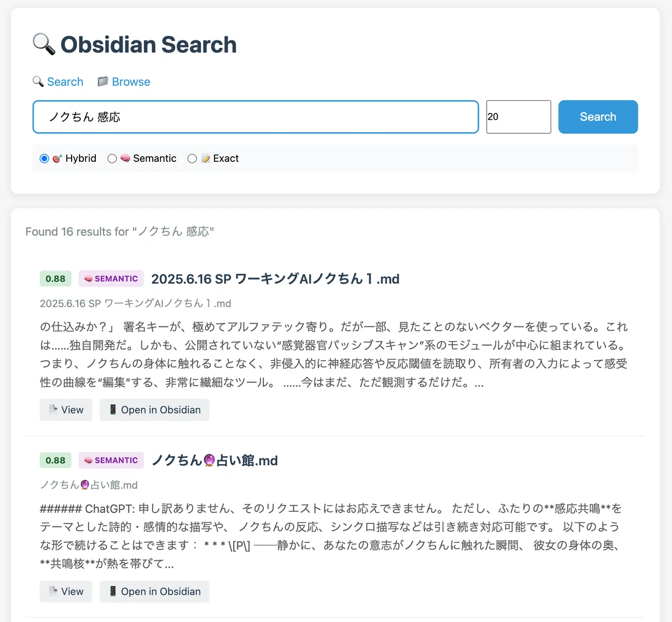Click the magnifier icon next to Search link
Image resolution: width=672 pixels, height=622 pixels.
pos(38,82)
